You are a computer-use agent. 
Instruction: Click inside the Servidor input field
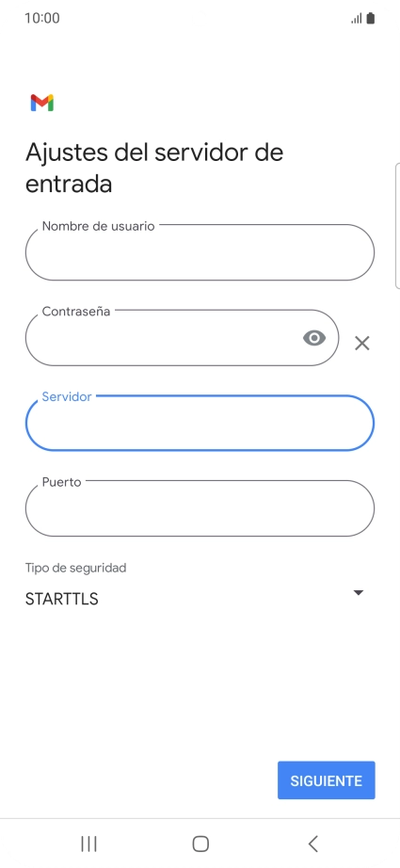(x=200, y=423)
